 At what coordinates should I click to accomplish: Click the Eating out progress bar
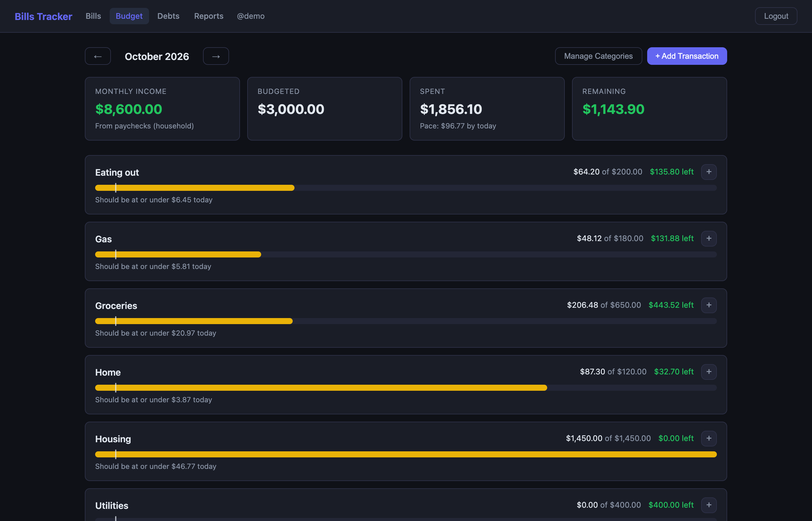(406, 188)
